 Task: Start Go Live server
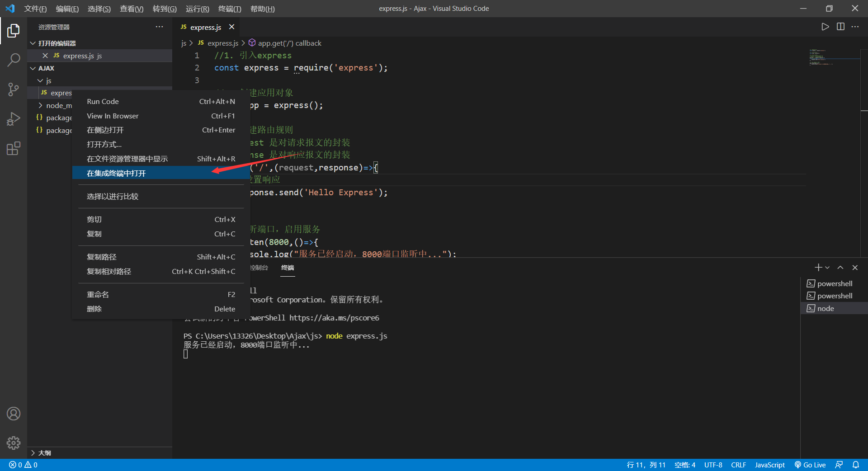coord(810,465)
